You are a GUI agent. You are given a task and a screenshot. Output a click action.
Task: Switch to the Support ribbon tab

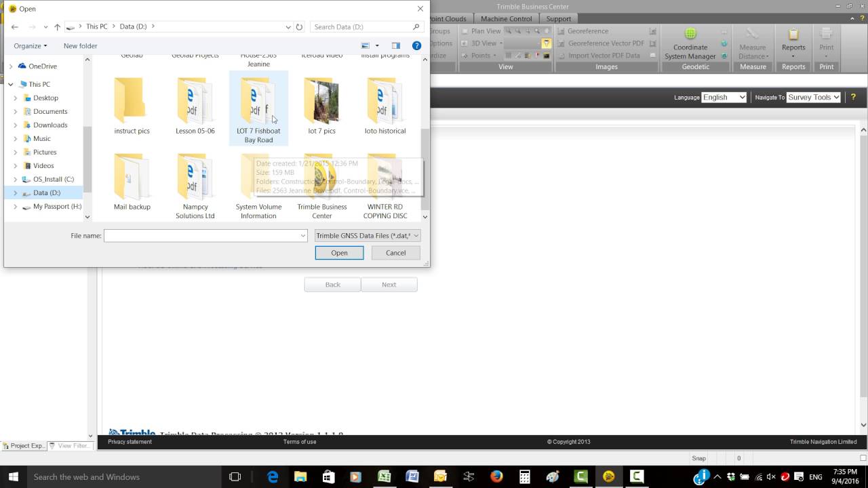point(558,18)
